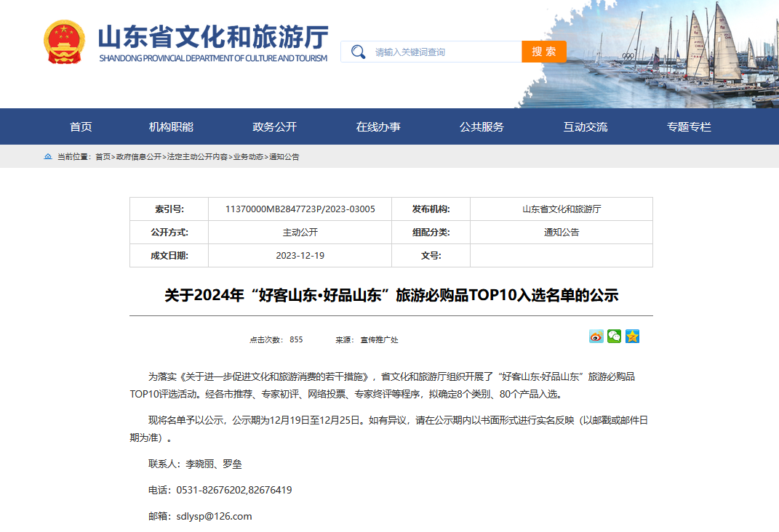Share the article via WeChat icon

point(615,336)
